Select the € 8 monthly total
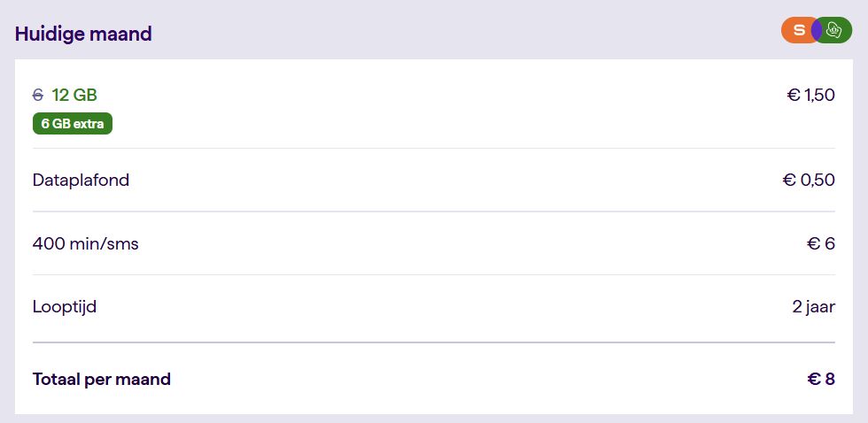 pos(821,380)
